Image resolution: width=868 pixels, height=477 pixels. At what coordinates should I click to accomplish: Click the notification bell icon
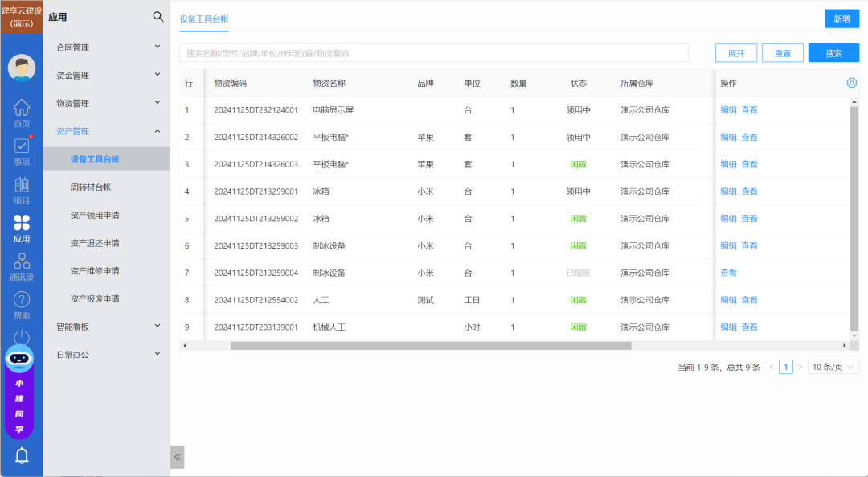click(x=22, y=455)
